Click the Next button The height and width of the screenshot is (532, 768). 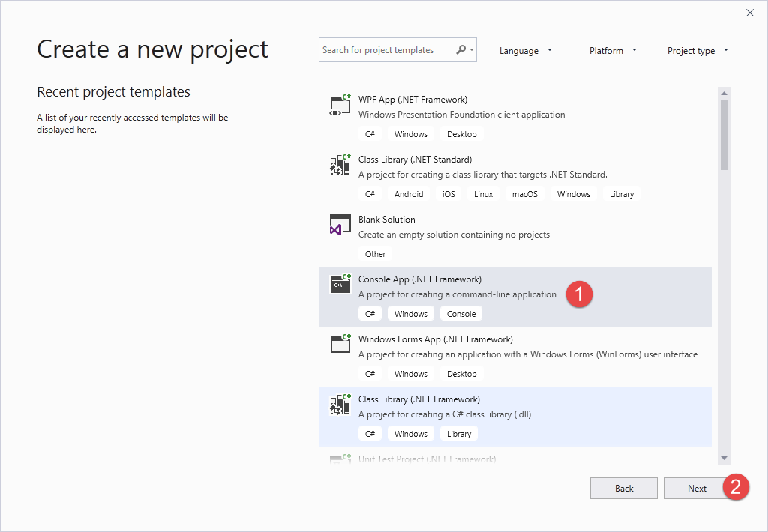697,488
